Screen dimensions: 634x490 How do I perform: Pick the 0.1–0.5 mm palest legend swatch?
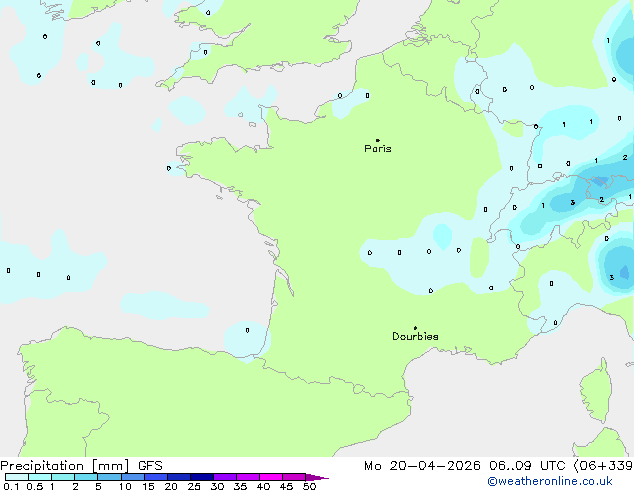(x=17, y=477)
